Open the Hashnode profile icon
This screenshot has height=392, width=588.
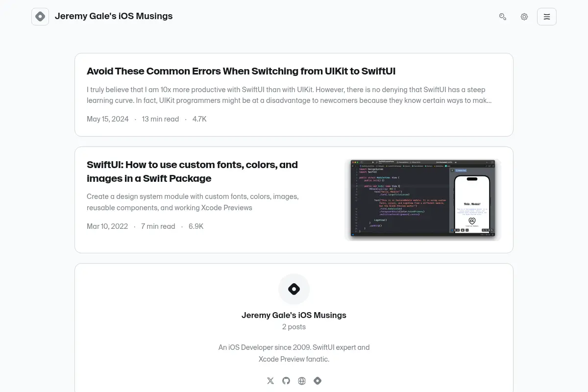pos(318,381)
